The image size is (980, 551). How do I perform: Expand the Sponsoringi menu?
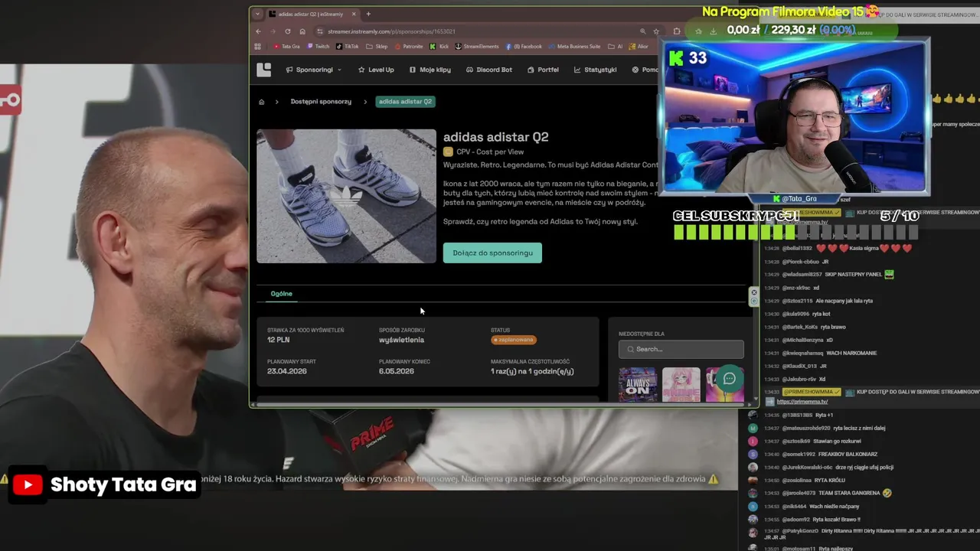click(314, 70)
